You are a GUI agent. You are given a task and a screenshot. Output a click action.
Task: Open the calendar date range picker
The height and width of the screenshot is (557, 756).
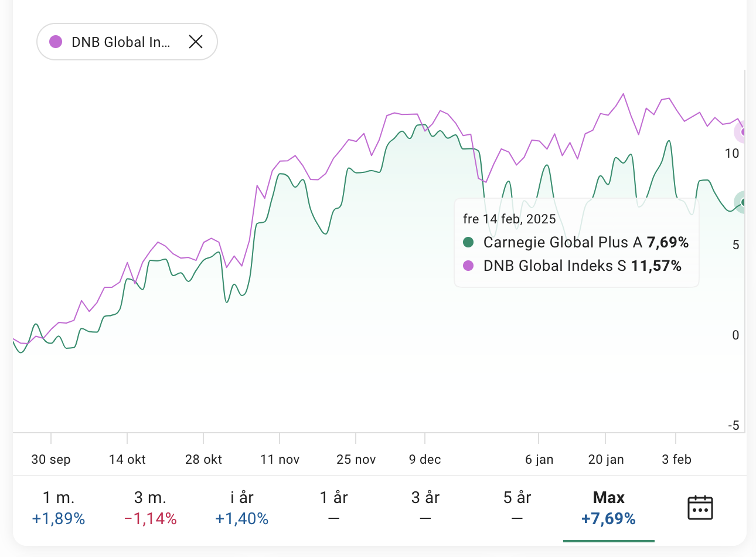coord(700,508)
